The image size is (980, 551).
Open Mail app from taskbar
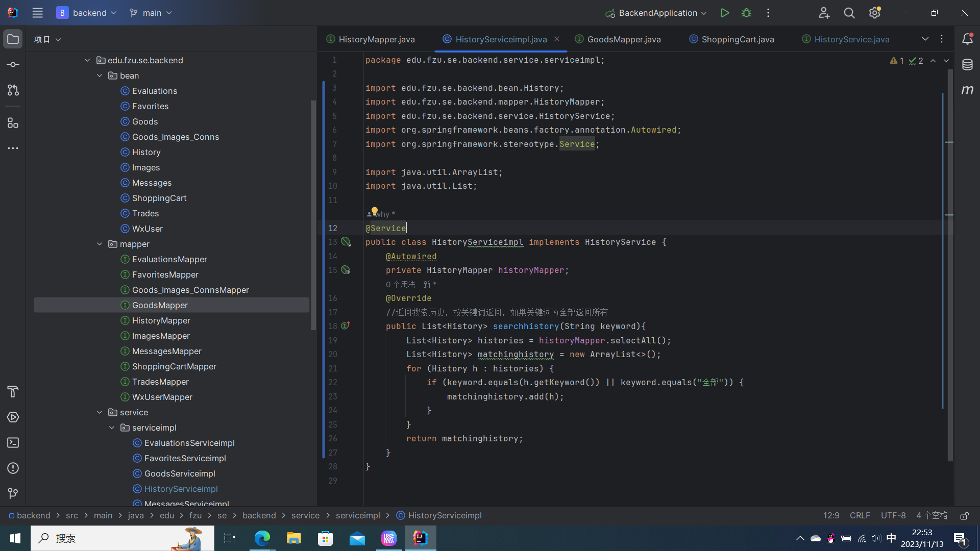357,538
